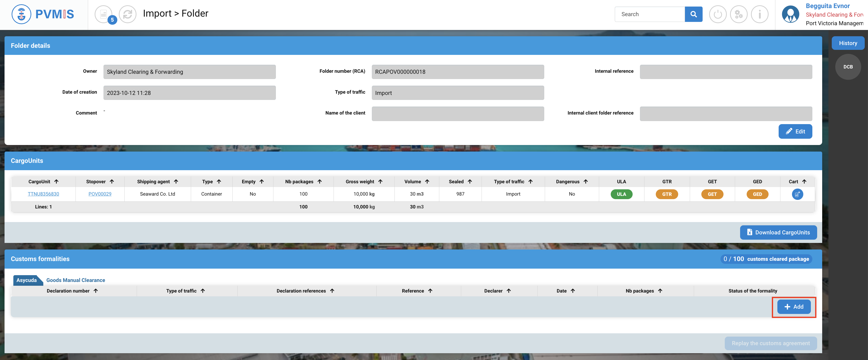The width and height of the screenshot is (868, 360).
Task: Click the Lines: 1 summary text
Action: coord(44,207)
